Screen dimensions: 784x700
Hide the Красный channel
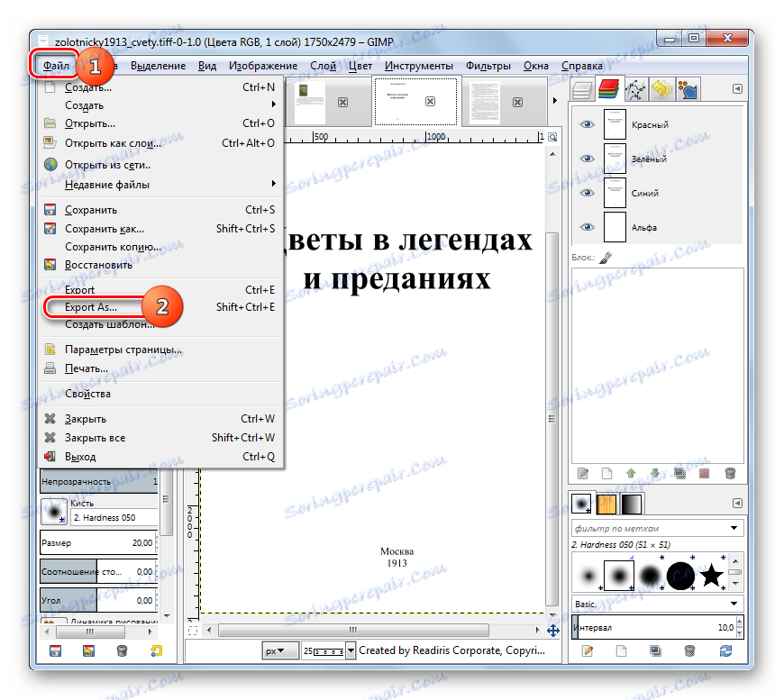tap(587, 124)
